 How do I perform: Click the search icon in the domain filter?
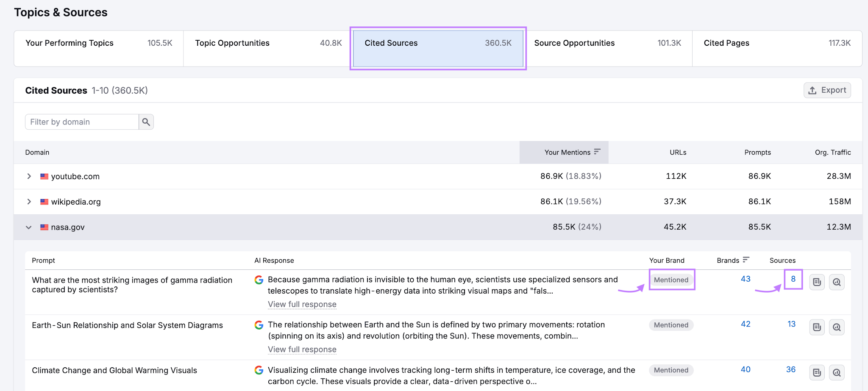point(146,122)
